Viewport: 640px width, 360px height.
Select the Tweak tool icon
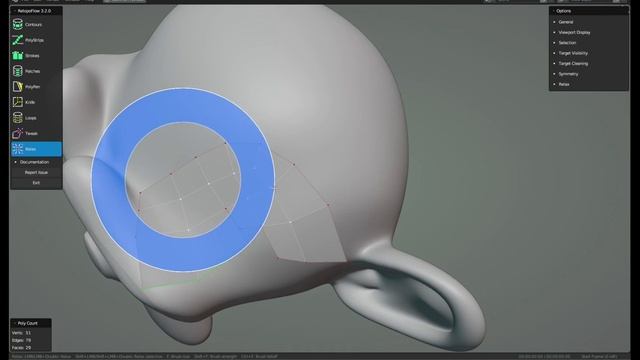(18, 133)
